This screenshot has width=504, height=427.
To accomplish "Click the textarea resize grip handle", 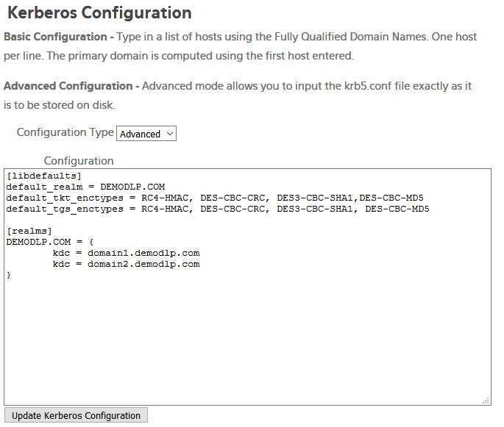I will pyautogui.click(x=486, y=401).
